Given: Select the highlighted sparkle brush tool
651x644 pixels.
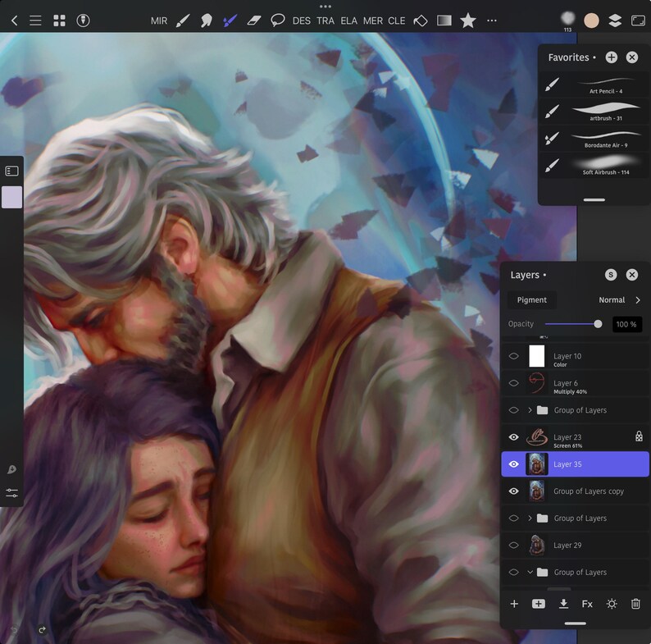Looking at the screenshot, I should (x=230, y=21).
